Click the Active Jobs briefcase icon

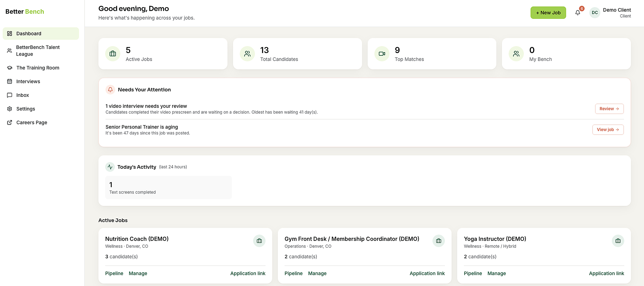[x=113, y=54]
